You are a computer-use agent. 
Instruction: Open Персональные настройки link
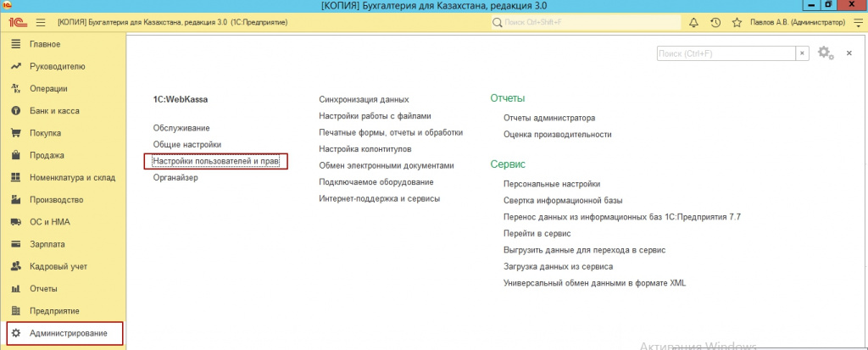552,184
